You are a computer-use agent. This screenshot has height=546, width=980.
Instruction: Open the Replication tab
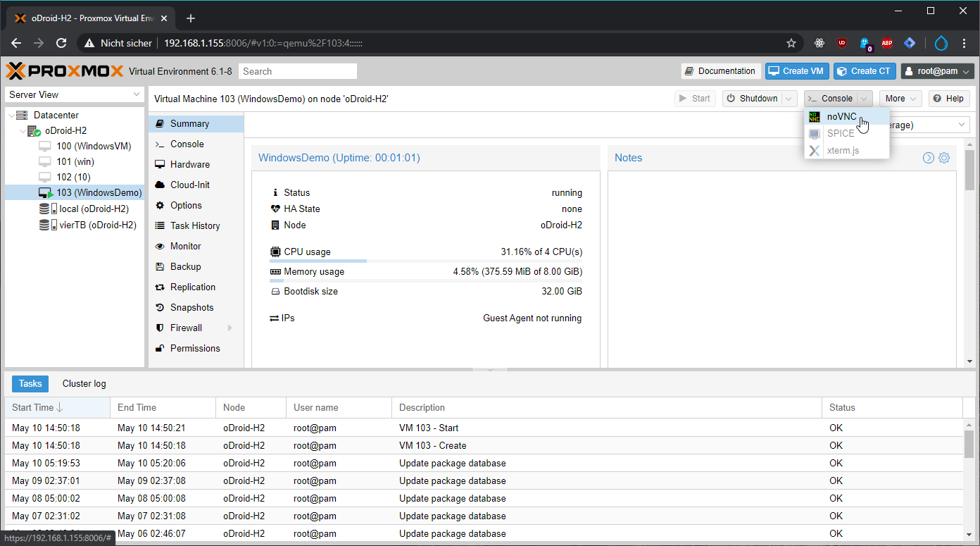196,287
